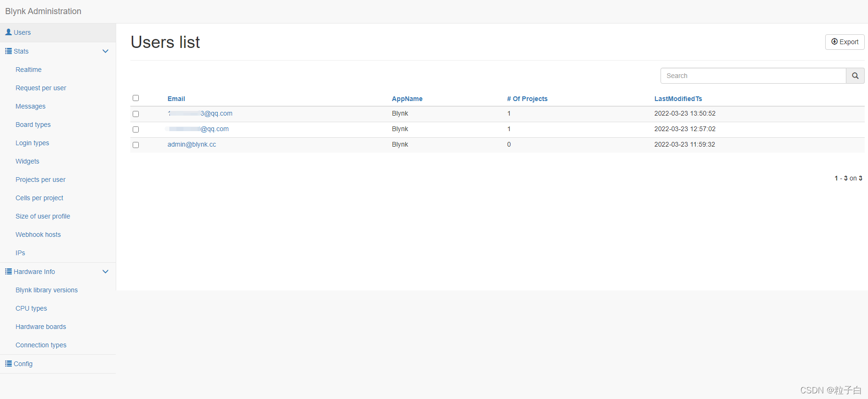
Task: Open admin@blynk.cc user link
Action: (191, 144)
